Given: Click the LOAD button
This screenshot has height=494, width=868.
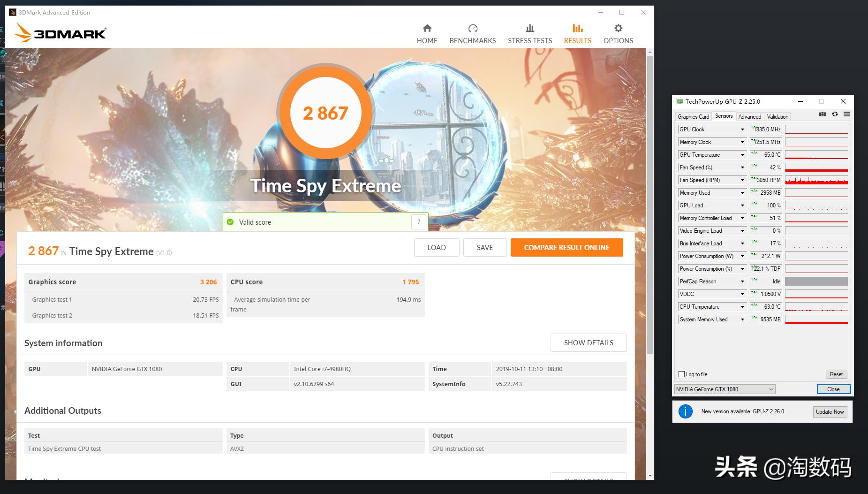Looking at the screenshot, I should tap(437, 247).
